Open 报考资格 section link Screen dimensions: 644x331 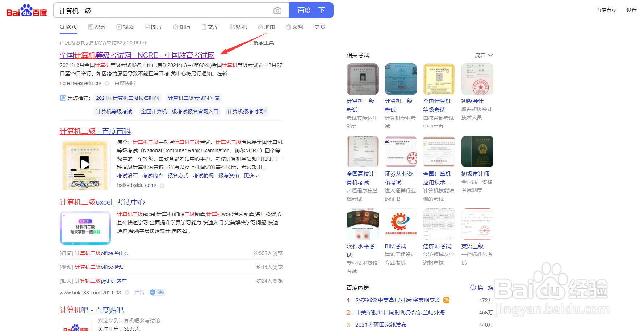click(x=229, y=175)
